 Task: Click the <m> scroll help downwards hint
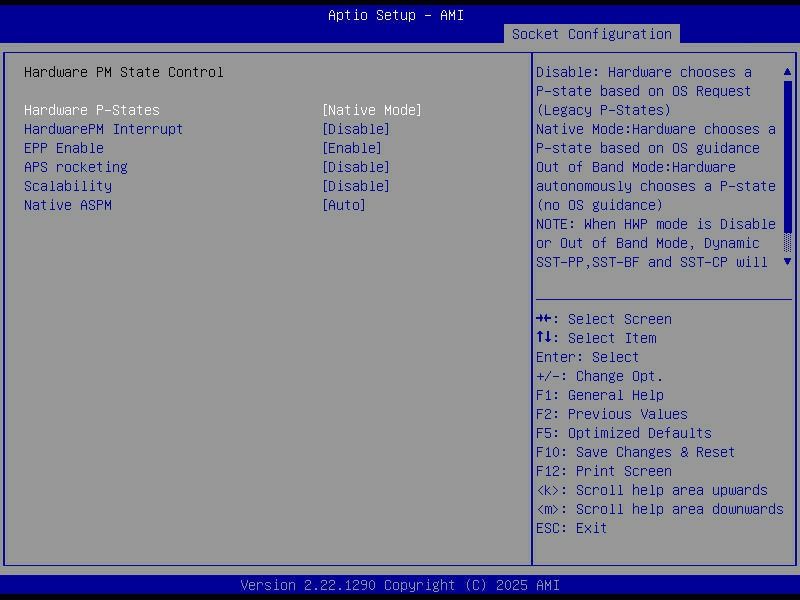click(x=660, y=509)
